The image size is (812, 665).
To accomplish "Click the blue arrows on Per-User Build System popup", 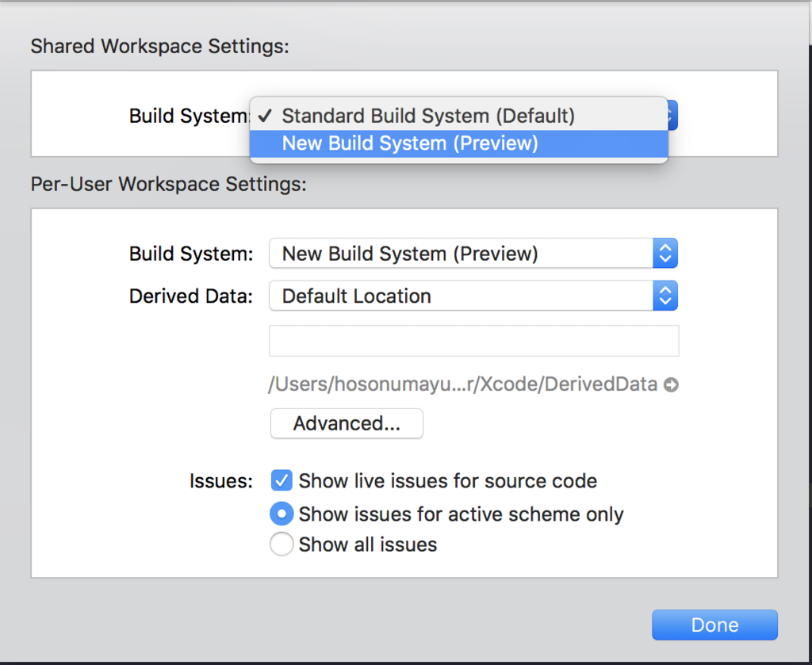I will point(665,254).
